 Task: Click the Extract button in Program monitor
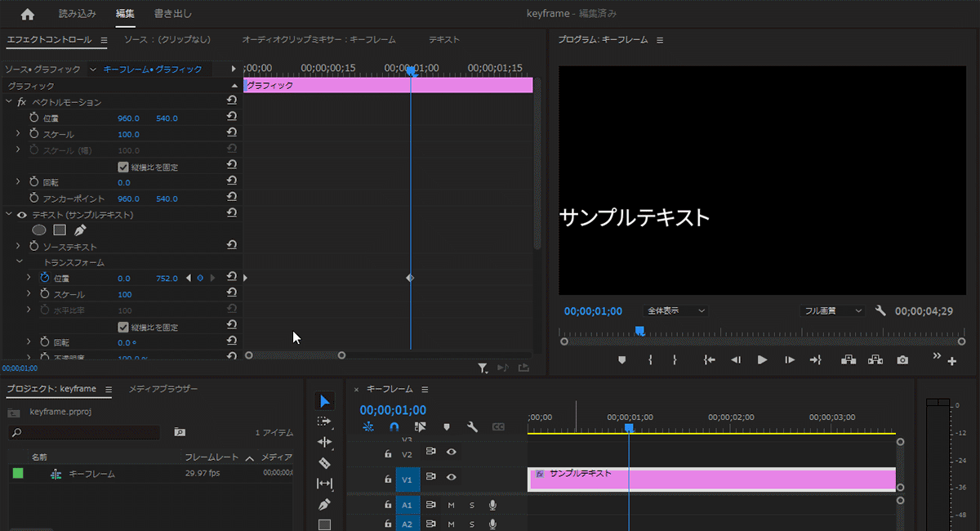click(x=875, y=359)
